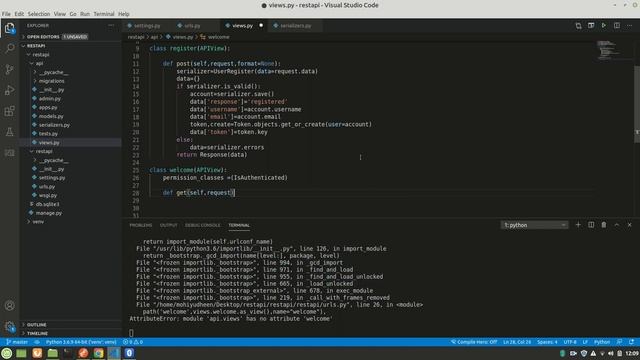The image size is (640, 360).
Task: Open the Extensions view
Action: click(9, 111)
